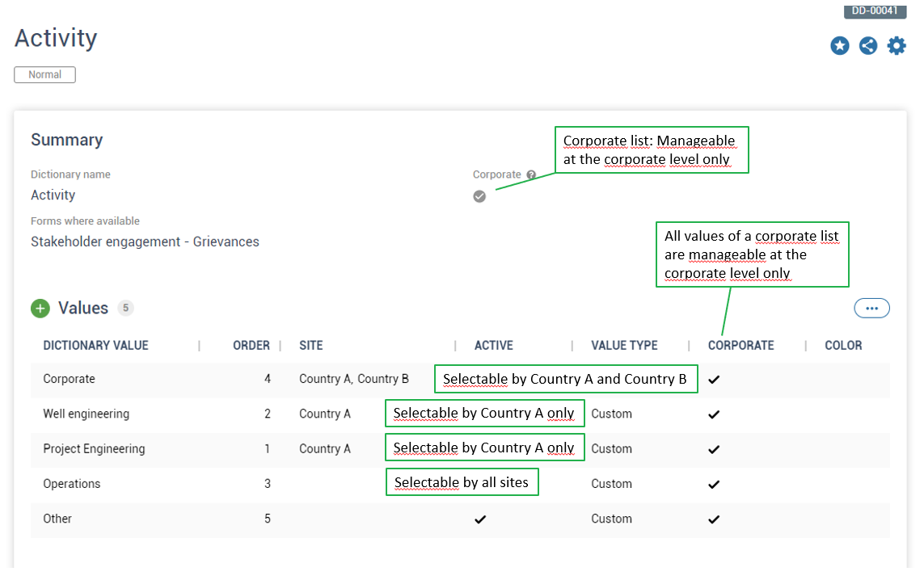This screenshot has height=580, width=924.
Task: Click the Site column header
Action: pyautogui.click(x=310, y=346)
